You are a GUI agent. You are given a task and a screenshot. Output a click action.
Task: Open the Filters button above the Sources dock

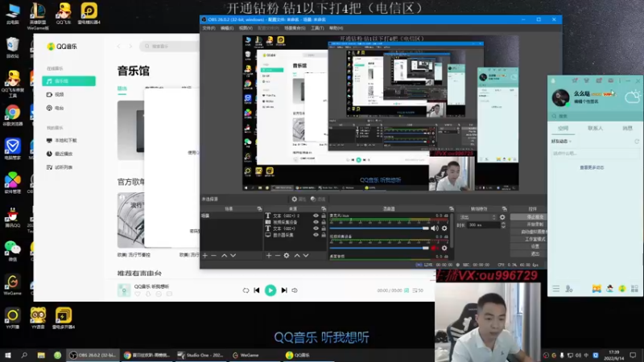pos(318,199)
